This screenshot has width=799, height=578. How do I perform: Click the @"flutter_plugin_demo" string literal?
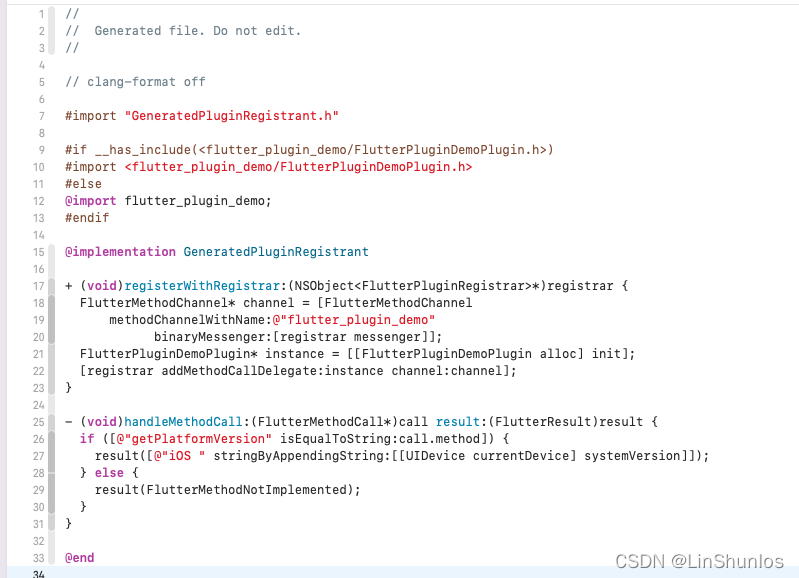click(x=353, y=320)
